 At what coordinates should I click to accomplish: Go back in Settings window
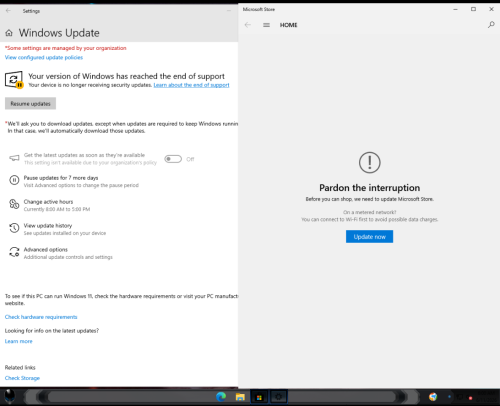[8, 11]
